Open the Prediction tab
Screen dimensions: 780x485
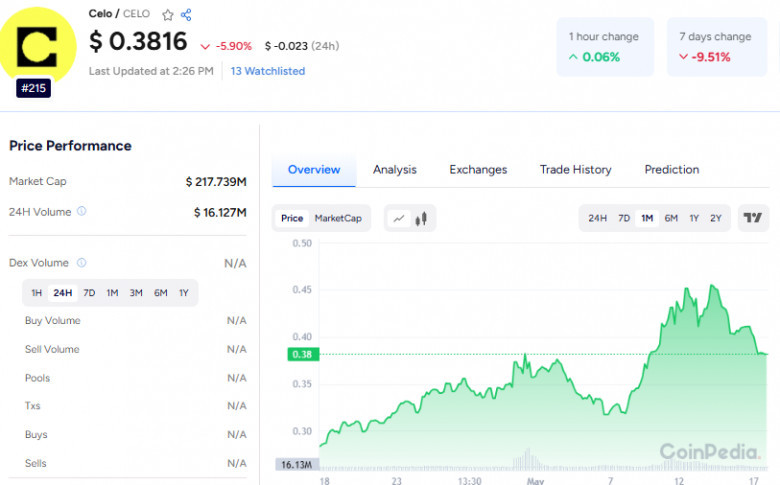672,170
